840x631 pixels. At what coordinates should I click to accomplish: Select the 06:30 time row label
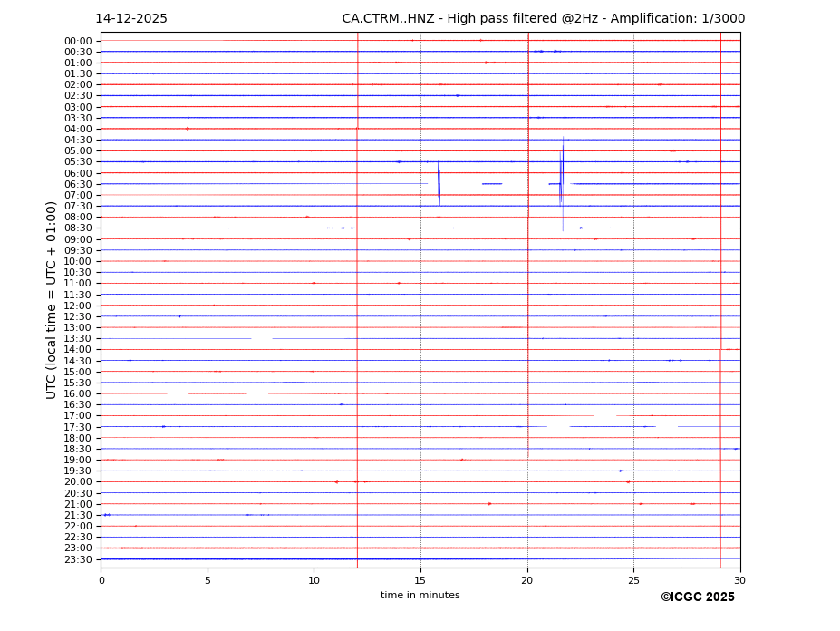coord(78,184)
